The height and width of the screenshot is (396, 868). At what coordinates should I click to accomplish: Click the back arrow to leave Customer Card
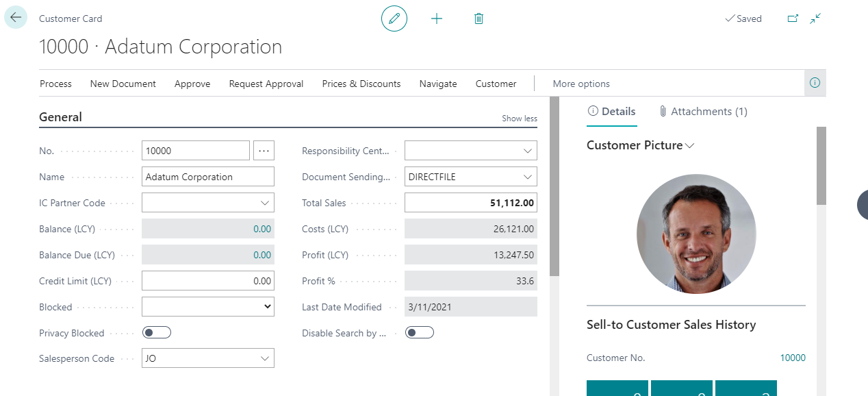point(15,17)
